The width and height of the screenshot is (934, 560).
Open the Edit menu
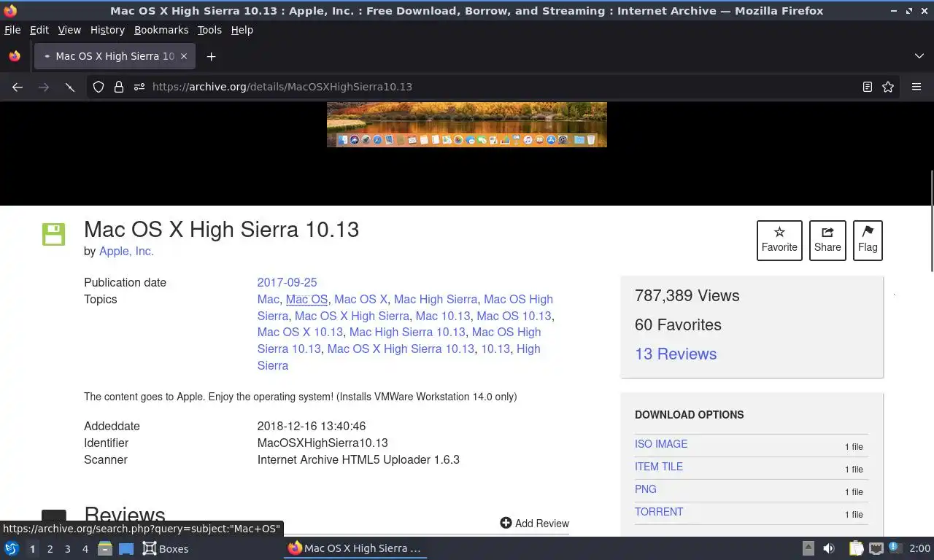coord(39,30)
